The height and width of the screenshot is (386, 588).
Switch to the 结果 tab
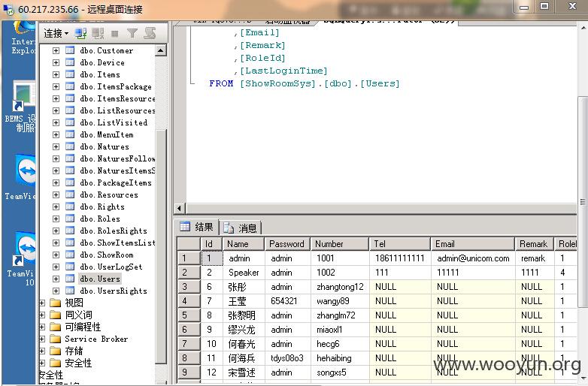[x=197, y=227]
